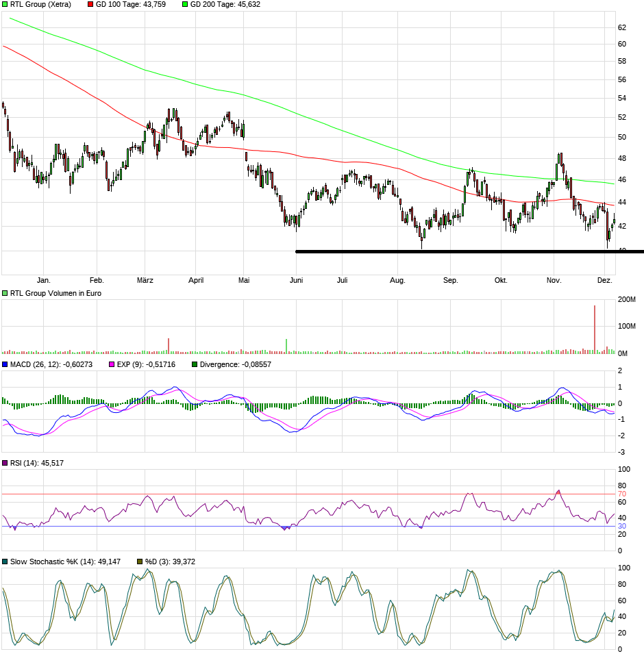Click the green GD 200 Tage legend swatch
Viewport: 644px width, 656px height.
[185, 4]
